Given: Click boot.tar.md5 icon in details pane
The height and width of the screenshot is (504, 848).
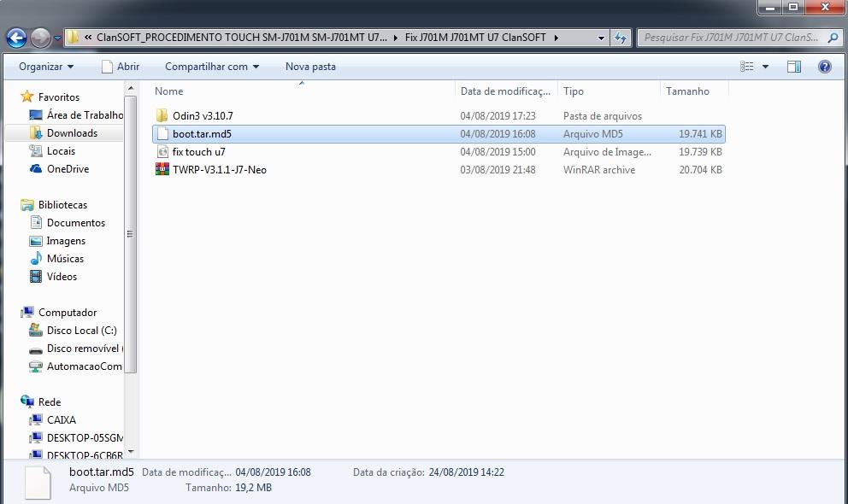Looking at the screenshot, I should 38,482.
